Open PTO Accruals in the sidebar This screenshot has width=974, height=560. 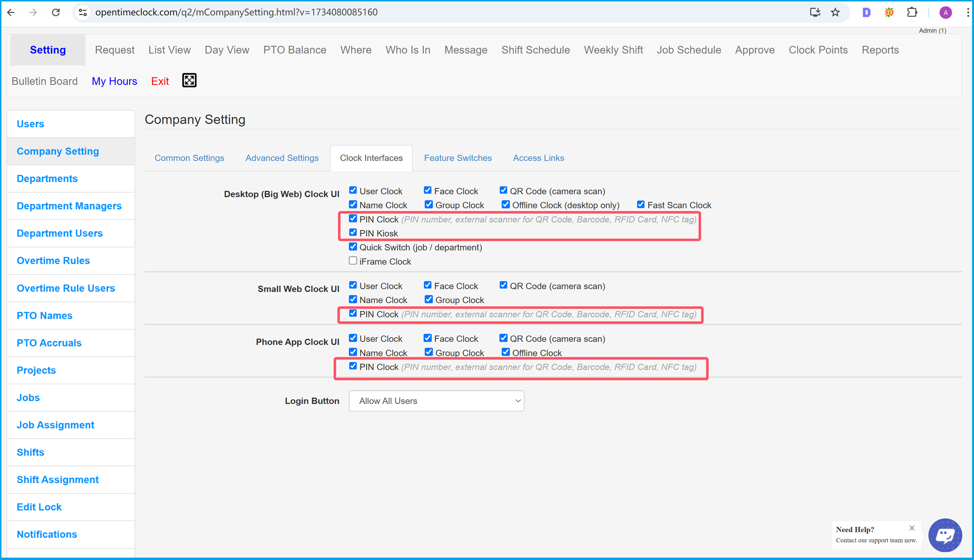click(x=71, y=343)
